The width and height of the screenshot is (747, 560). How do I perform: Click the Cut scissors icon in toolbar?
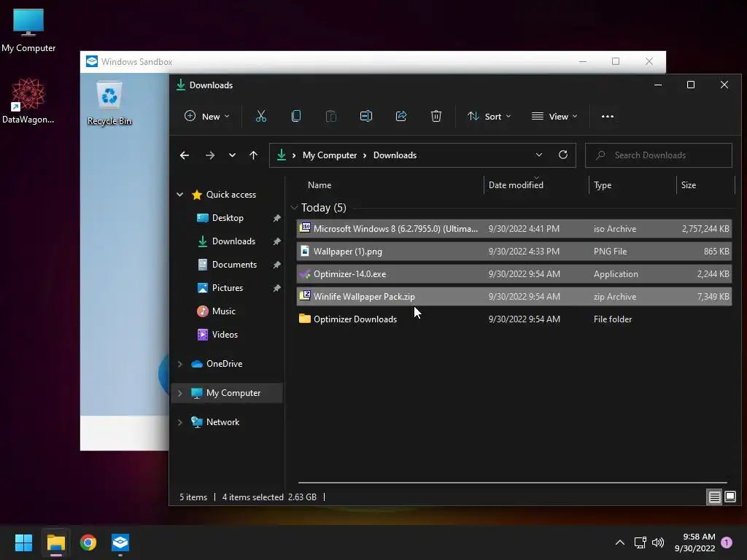coord(260,116)
